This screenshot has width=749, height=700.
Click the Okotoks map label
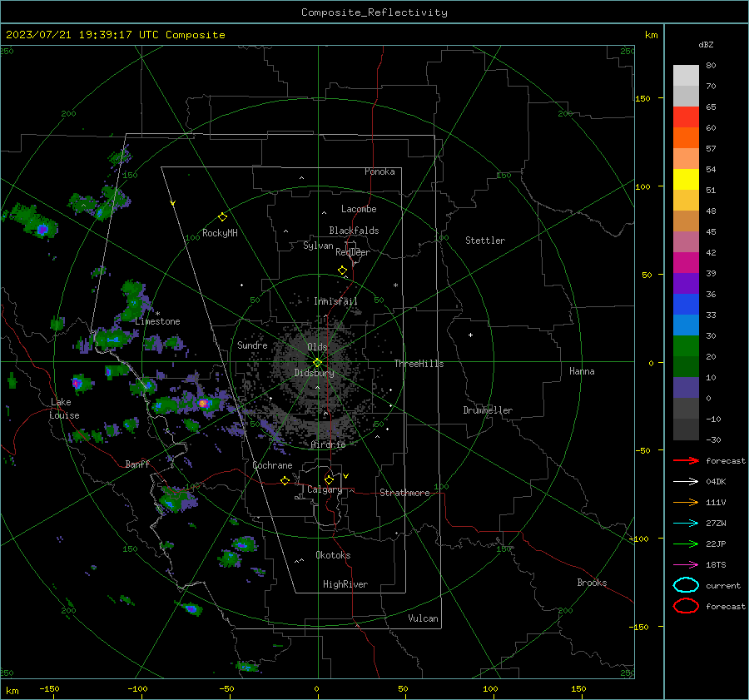pyautogui.click(x=333, y=555)
